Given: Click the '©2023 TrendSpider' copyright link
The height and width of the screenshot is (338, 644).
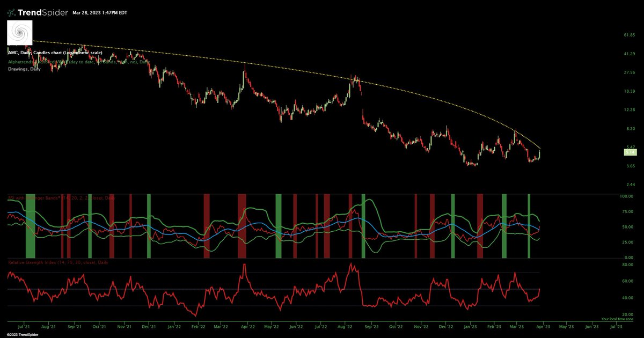Looking at the screenshot, I should [21, 335].
